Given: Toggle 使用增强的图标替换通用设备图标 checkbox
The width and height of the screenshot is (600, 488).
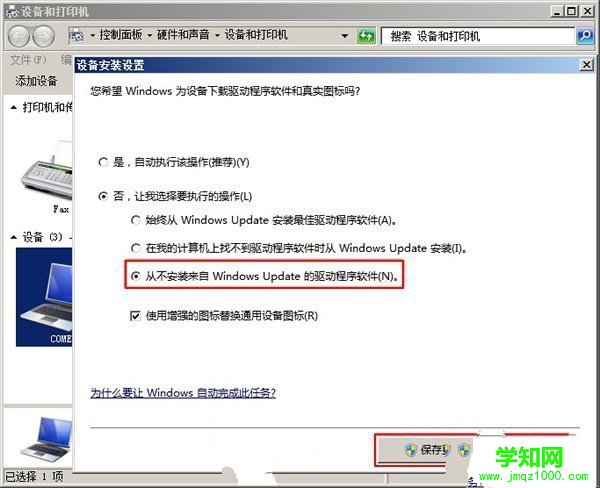Looking at the screenshot, I should (135, 316).
